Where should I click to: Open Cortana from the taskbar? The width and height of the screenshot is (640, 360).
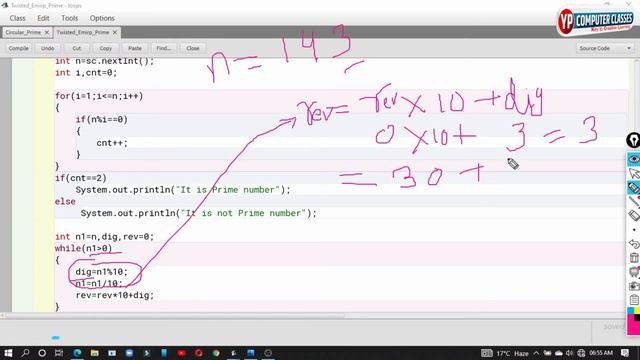(x=42, y=353)
